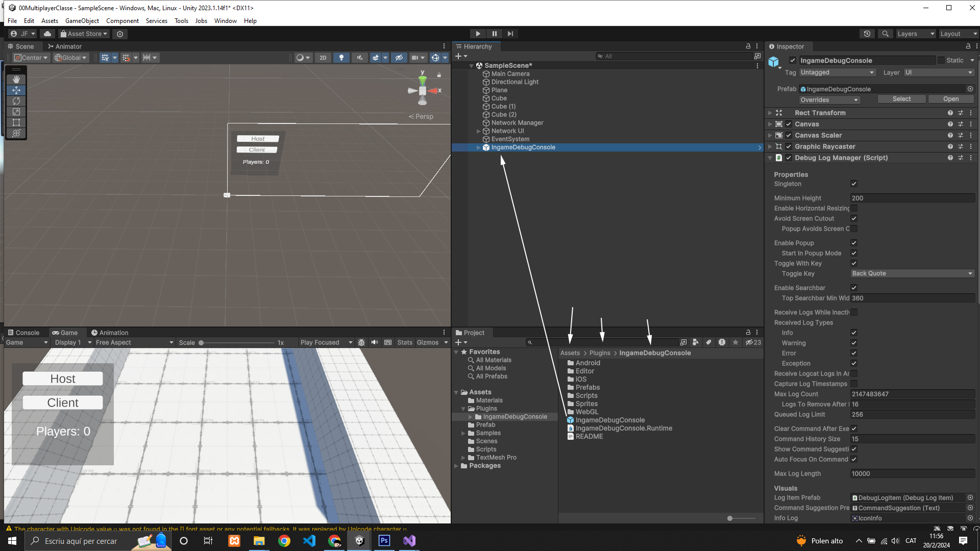Toggle scene lighting bulb icon

pos(341,58)
